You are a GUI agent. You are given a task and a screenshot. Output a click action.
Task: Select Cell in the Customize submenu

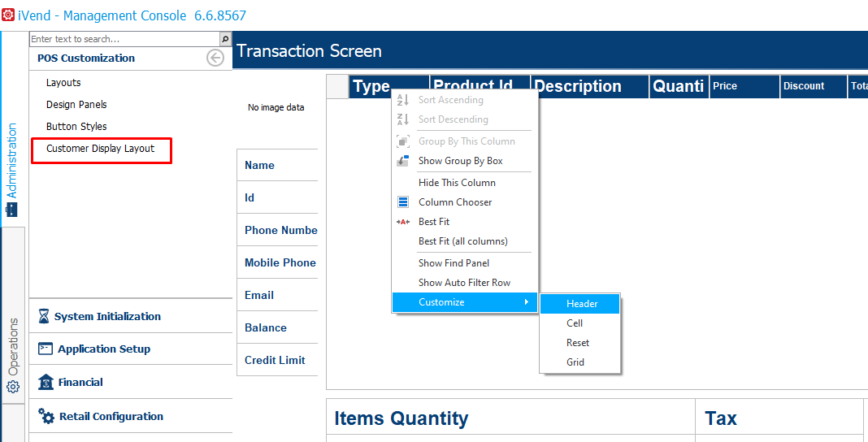coord(580,323)
